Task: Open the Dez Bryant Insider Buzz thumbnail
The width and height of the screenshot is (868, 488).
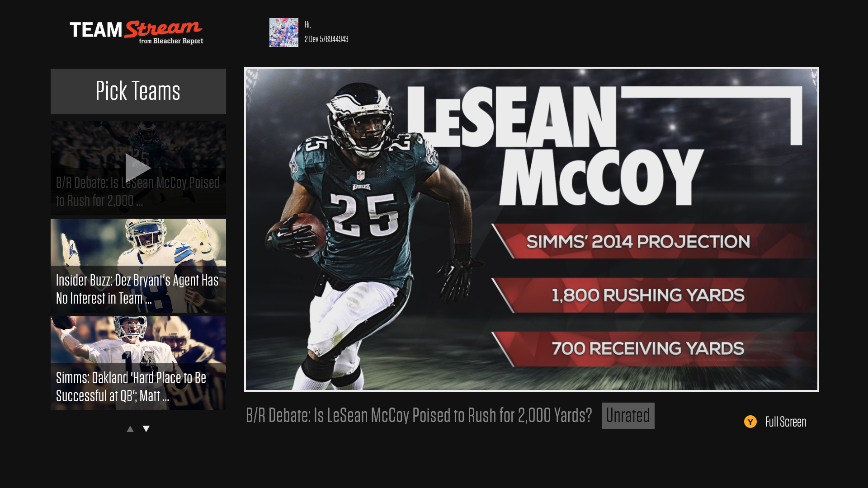Action: tap(138, 242)
